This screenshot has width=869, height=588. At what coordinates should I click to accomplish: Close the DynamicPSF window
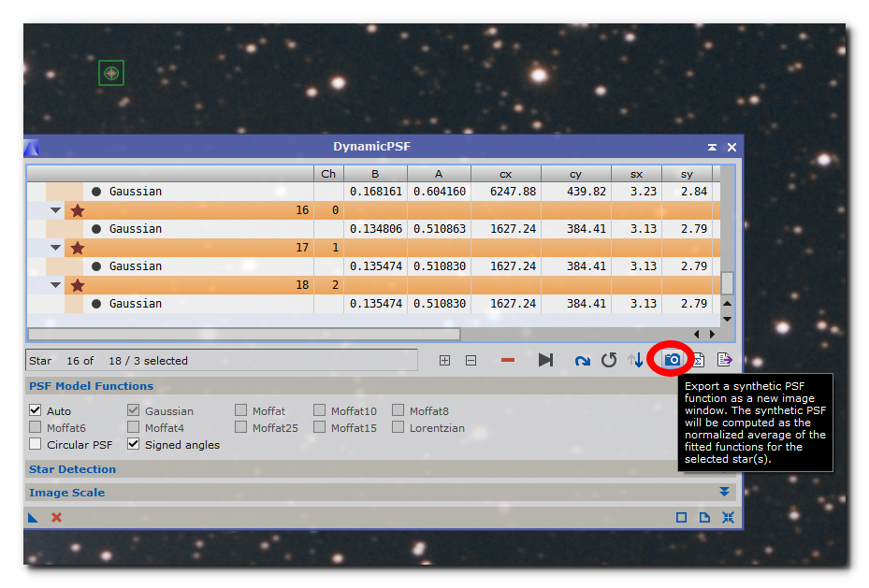click(x=731, y=147)
